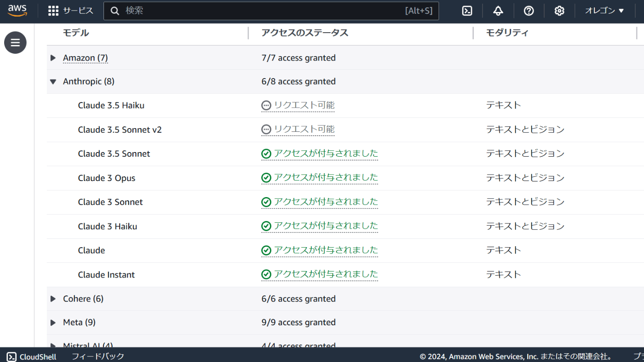
Task: Click the green check icon for Claude Instant
Action: tap(266, 275)
